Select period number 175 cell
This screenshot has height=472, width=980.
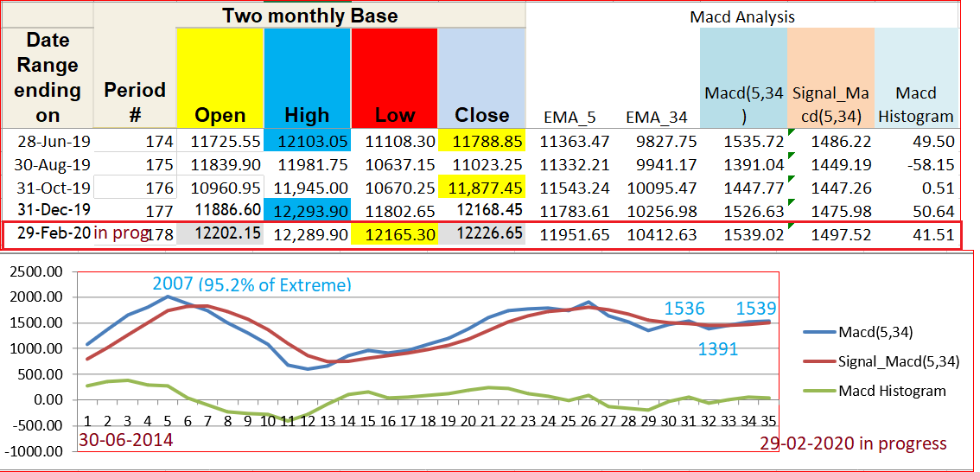click(x=135, y=165)
